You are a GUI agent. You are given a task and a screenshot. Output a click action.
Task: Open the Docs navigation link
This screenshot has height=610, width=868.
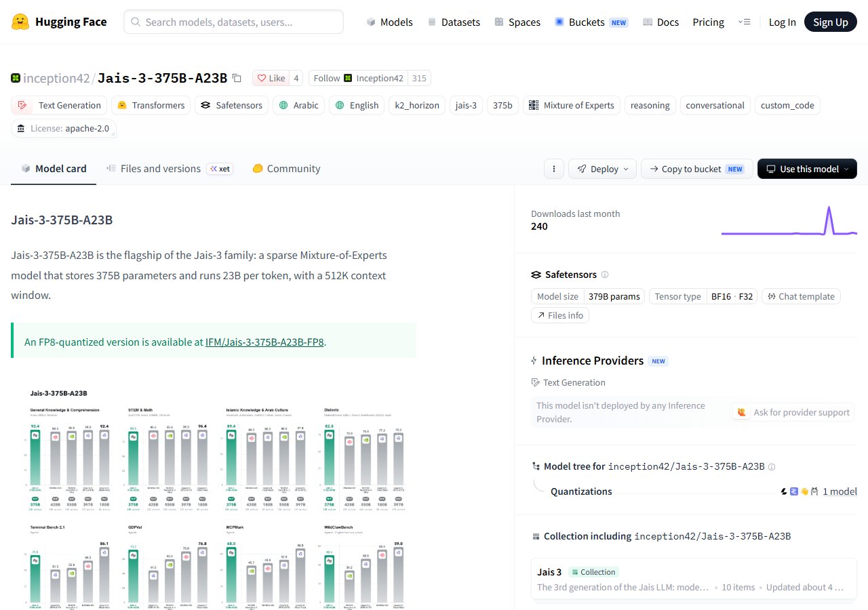pos(660,22)
